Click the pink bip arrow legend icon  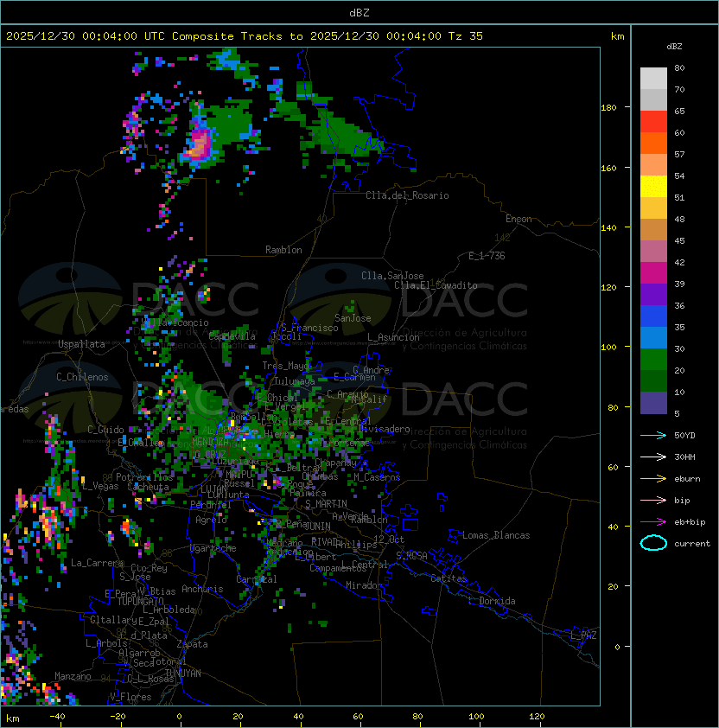coord(653,501)
